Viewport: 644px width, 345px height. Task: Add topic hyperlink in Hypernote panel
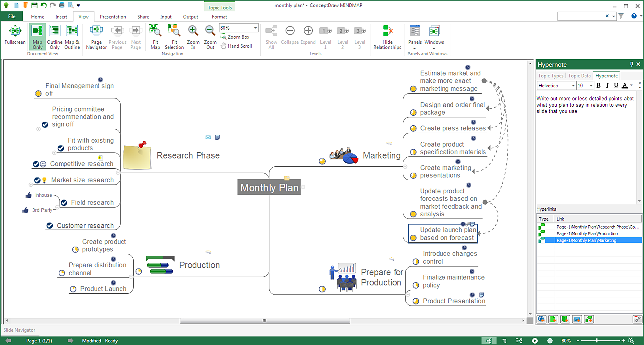pos(589,319)
